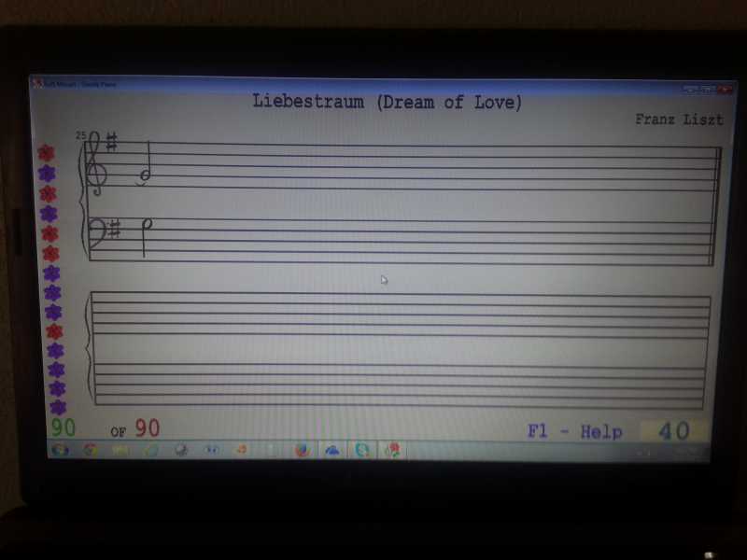Click the red total number 90
Viewport: 747px width, 560px height.
(x=148, y=428)
